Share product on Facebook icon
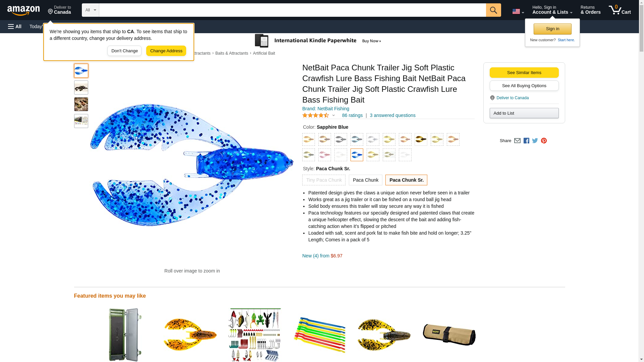The height and width of the screenshot is (362, 644). (x=526, y=141)
